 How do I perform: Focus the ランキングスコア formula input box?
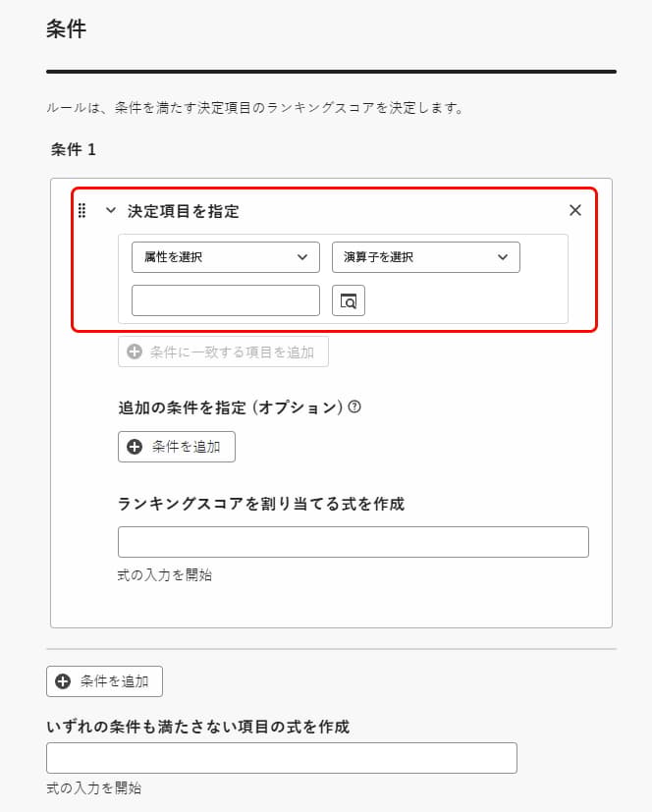click(x=353, y=542)
